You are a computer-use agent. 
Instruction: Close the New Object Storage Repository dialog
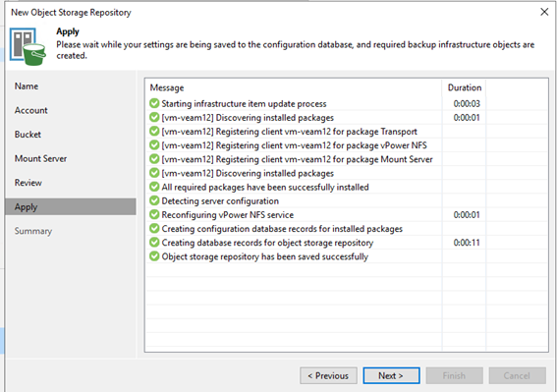pos(544,12)
